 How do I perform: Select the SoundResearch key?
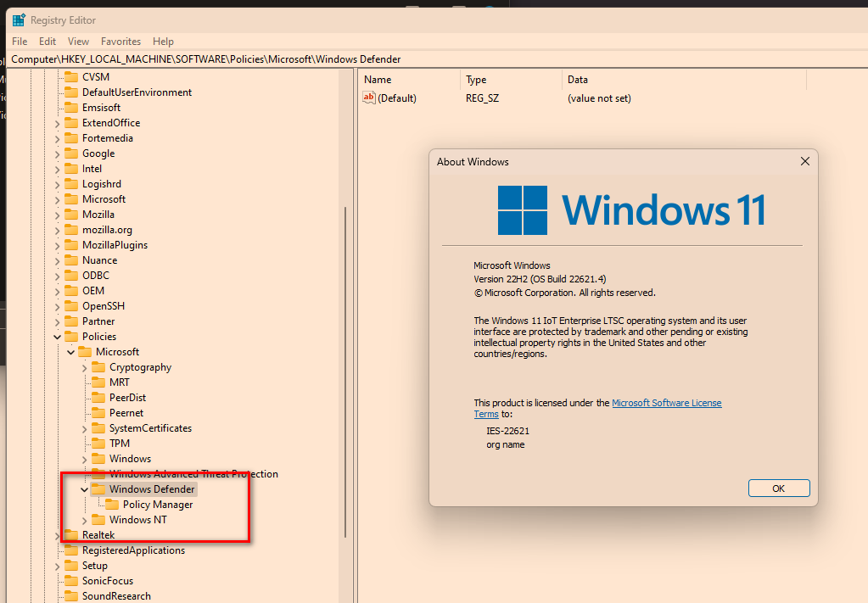[x=116, y=596]
